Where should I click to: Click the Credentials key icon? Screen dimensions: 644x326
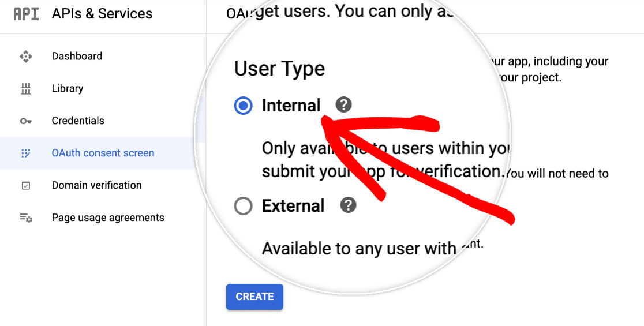click(x=26, y=121)
